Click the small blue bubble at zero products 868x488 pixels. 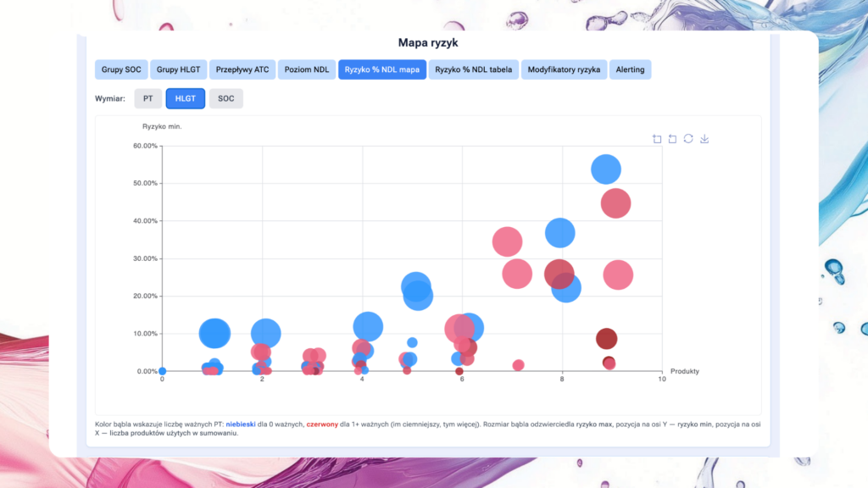(x=162, y=371)
